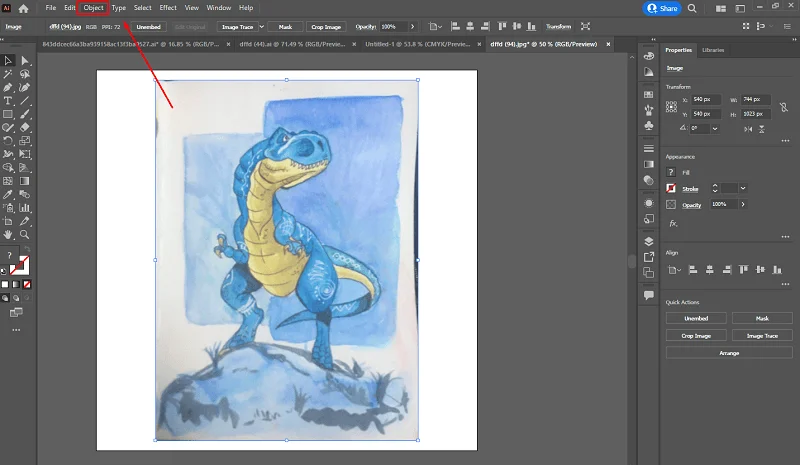Activate the Curvature tool
This screenshot has width=800, height=465.
(24, 87)
